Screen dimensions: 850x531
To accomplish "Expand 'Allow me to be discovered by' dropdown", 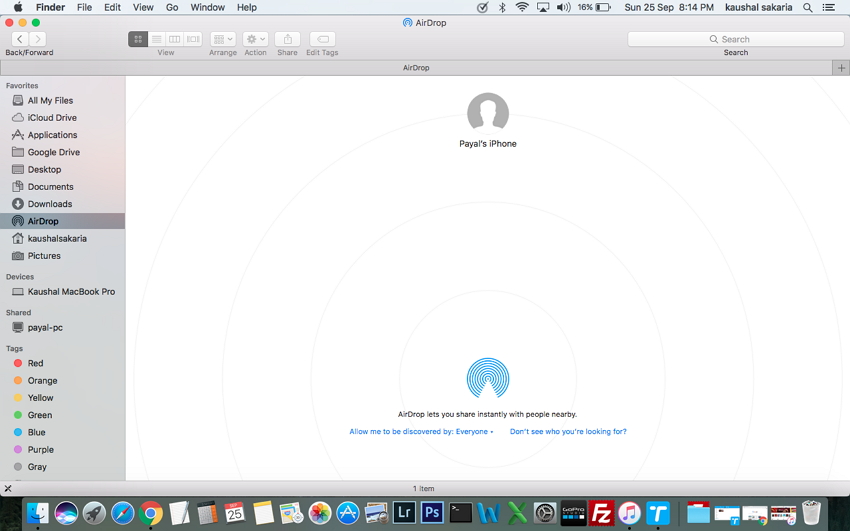I will tap(421, 432).
